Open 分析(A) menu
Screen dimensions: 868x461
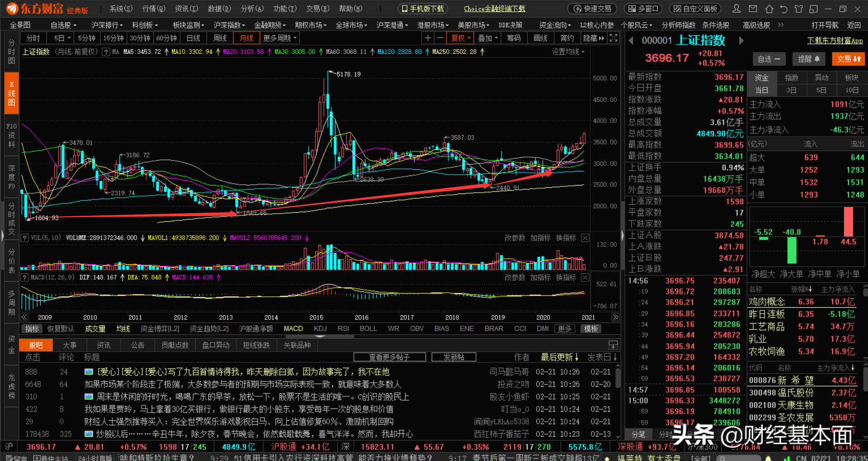tap(252, 9)
